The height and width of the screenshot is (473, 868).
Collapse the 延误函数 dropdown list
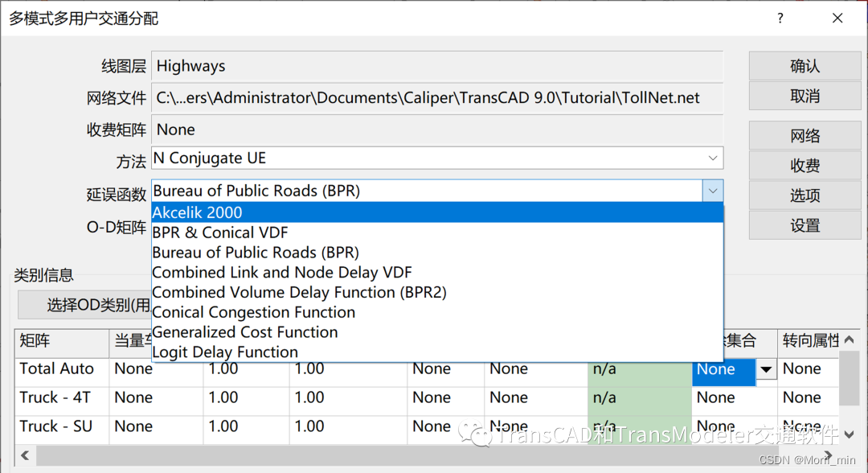click(x=712, y=190)
